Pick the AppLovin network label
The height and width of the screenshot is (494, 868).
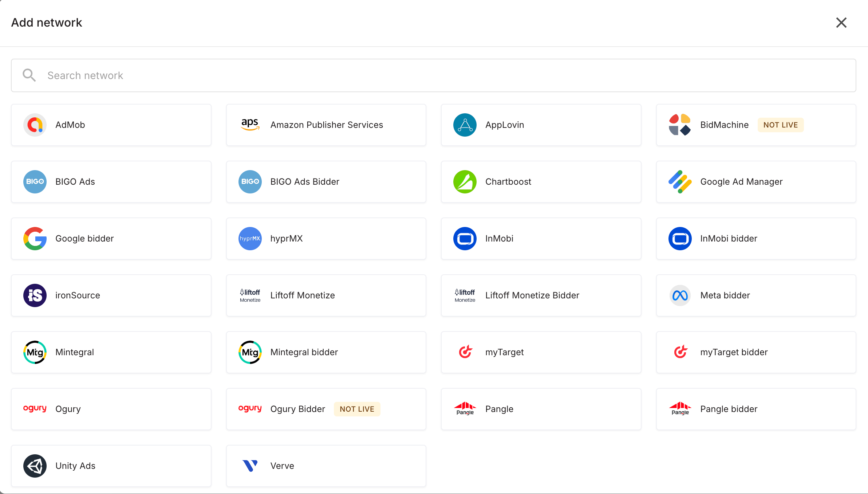pyautogui.click(x=505, y=125)
